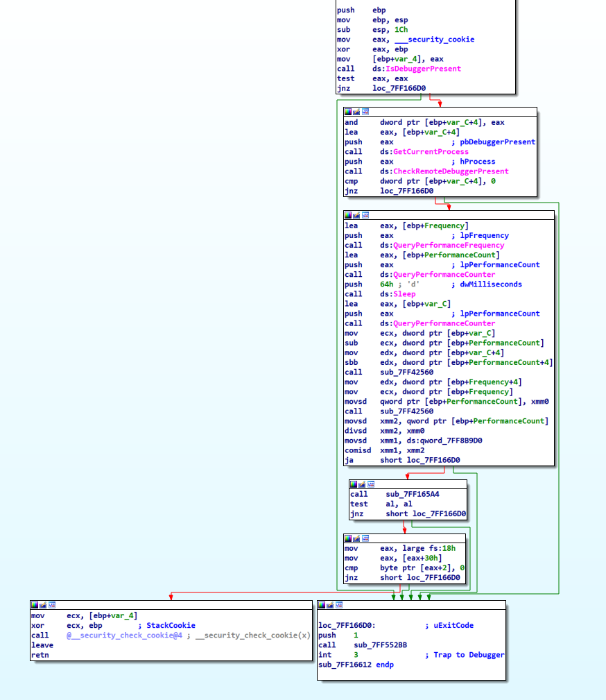This screenshot has height=700, width=606.
Task: Click the color icon on the QueryPerformanceFrequency block
Action: pyautogui.click(x=348, y=215)
